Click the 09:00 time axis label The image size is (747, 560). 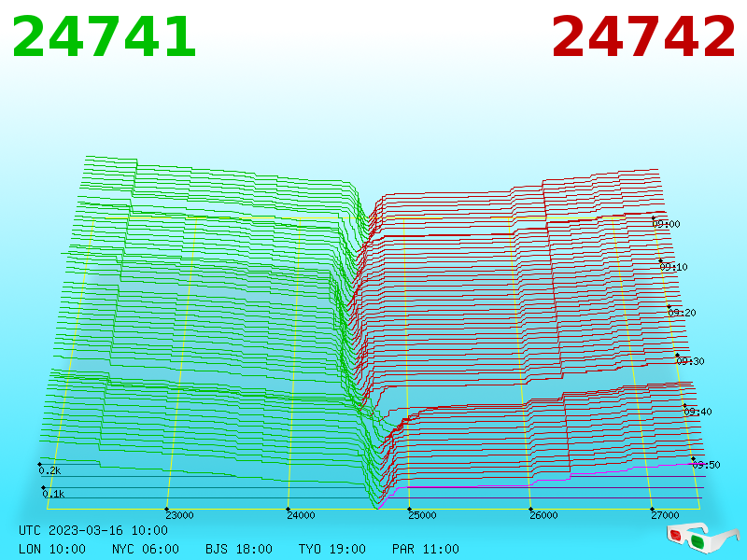[x=666, y=224]
